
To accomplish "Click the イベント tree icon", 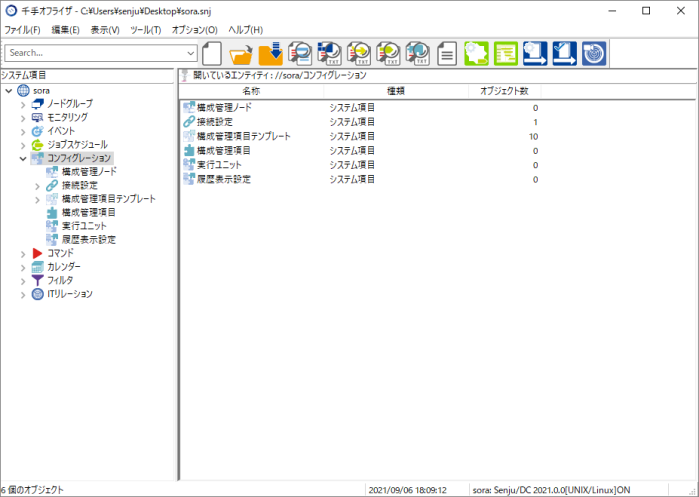I will [37, 131].
